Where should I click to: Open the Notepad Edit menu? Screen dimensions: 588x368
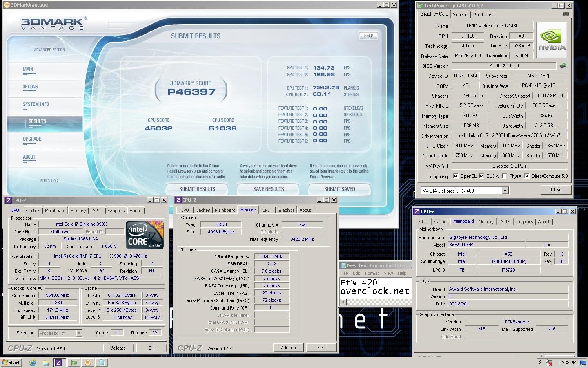(356, 273)
